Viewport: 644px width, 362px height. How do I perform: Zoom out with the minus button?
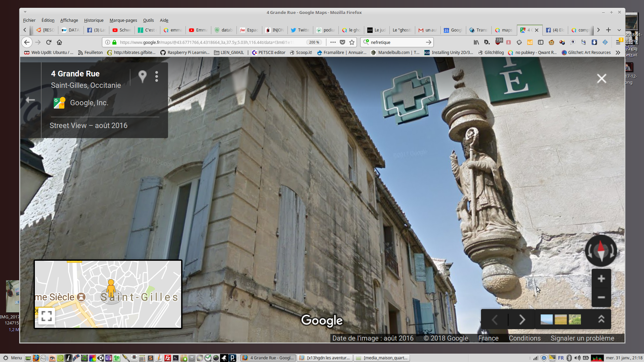click(601, 297)
